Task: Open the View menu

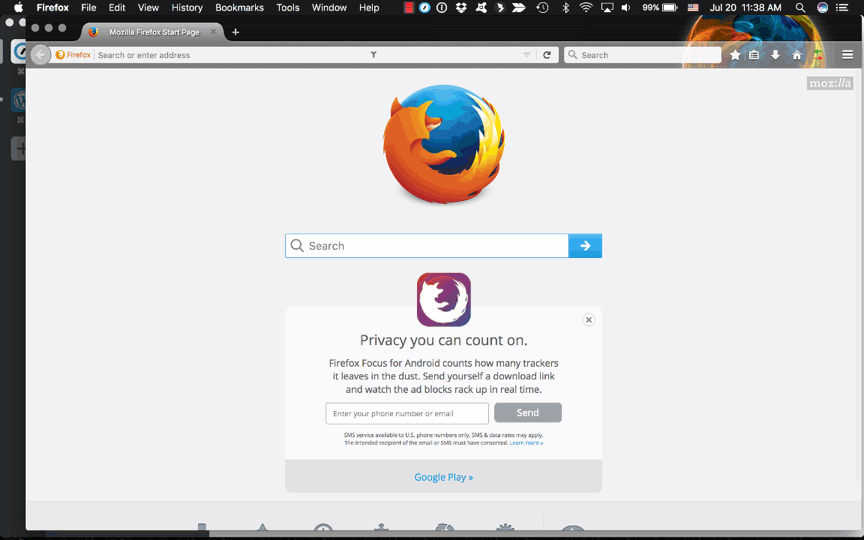Action: (148, 8)
